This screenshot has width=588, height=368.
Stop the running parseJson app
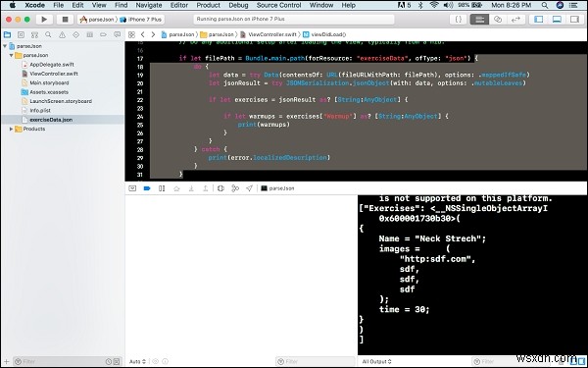[x=65, y=20]
